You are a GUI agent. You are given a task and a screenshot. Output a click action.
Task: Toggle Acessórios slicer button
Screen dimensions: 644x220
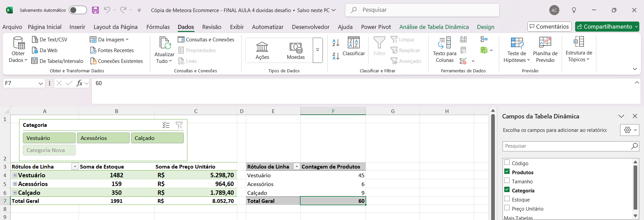[103, 138]
